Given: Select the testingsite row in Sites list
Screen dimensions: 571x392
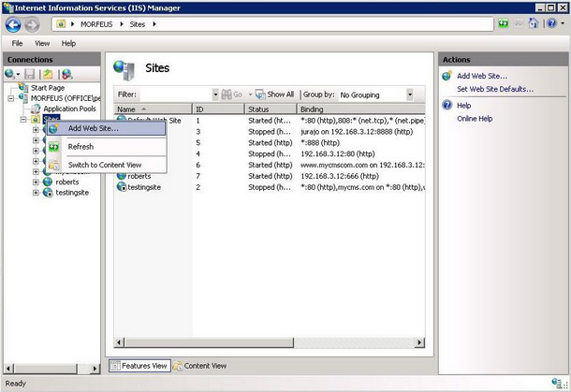Looking at the screenshot, I should [270, 187].
